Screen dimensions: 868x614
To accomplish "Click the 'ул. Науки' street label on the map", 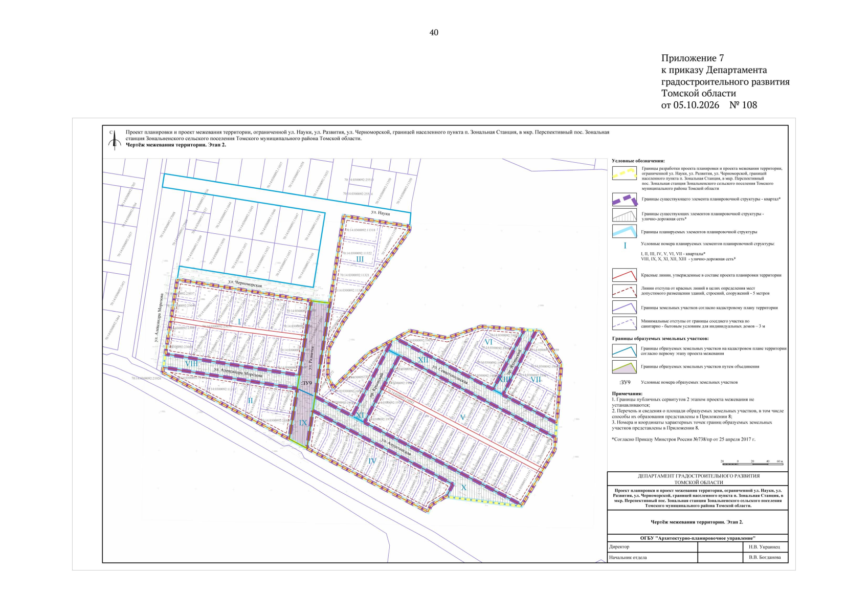I will 381,213.
